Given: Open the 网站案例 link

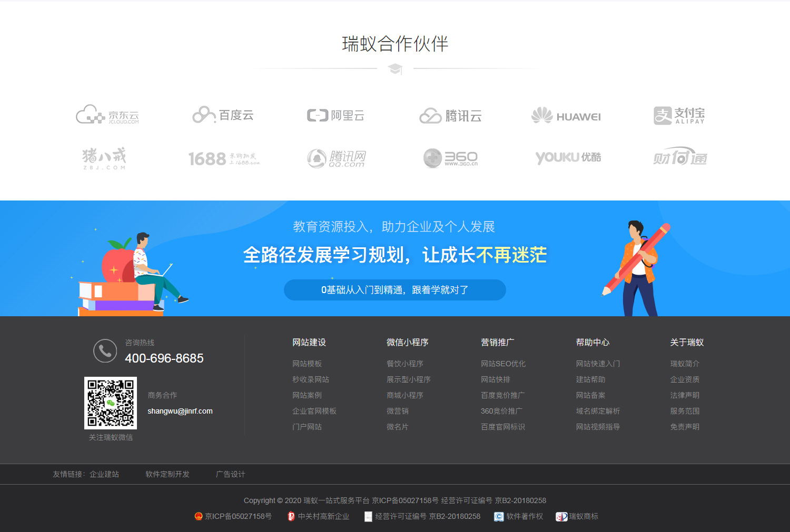Looking at the screenshot, I should coord(307,395).
